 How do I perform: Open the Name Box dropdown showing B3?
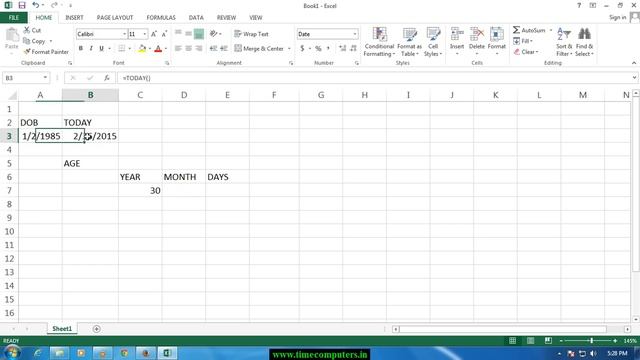pos(45,78)
